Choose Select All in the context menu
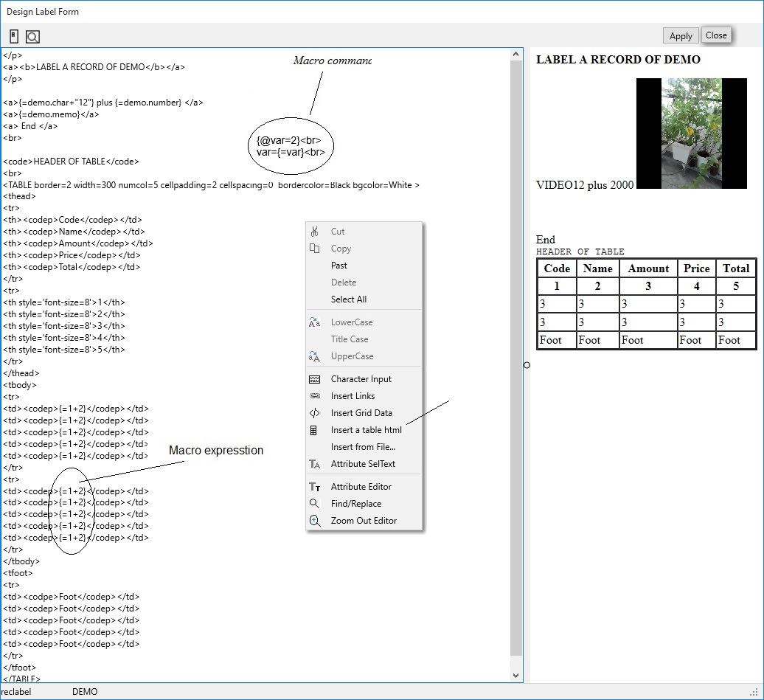Image resolution: width=764 pixels, height=700 pixels. (x=349, y=299)
